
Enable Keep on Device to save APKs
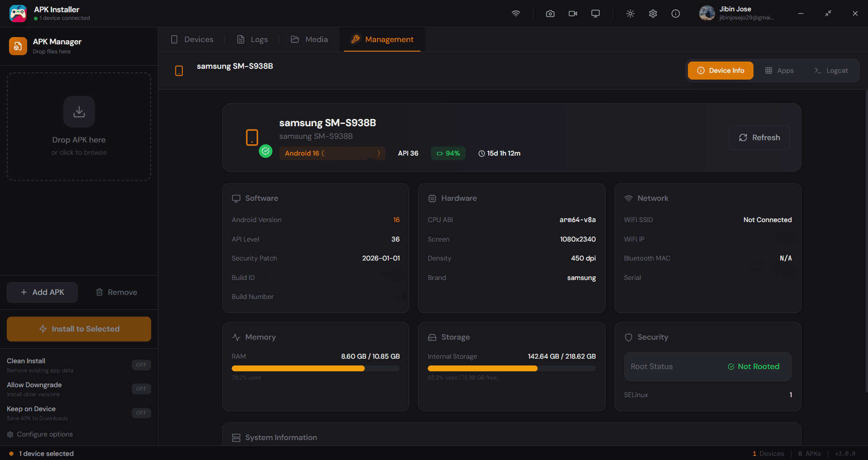click(141, 413)
